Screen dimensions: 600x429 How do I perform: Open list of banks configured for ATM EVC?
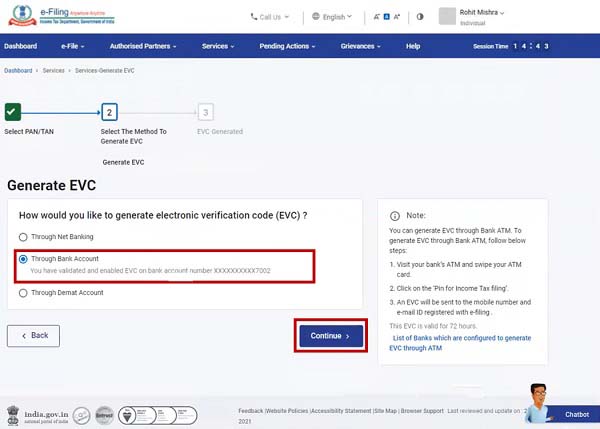(461, 344)
